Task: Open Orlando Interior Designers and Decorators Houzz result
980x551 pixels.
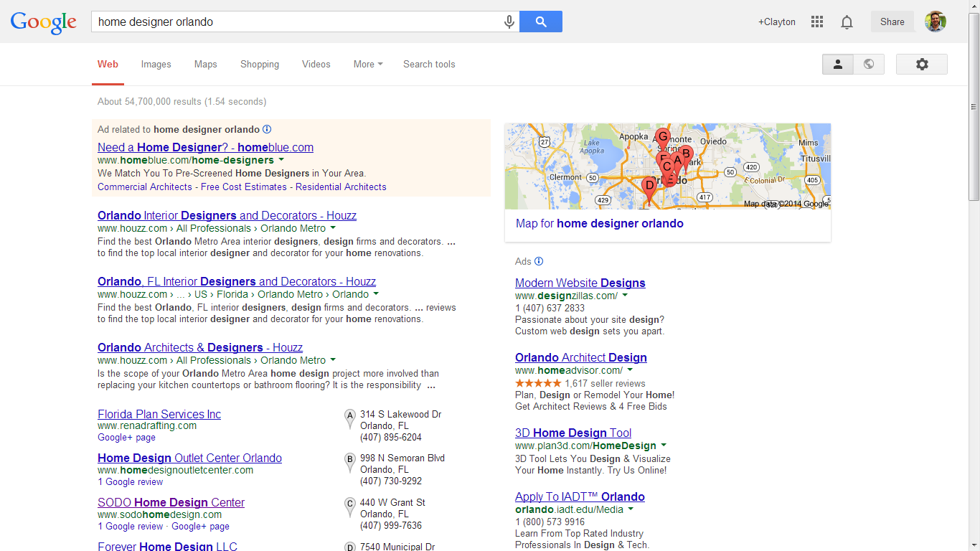Action: point(227,215)
